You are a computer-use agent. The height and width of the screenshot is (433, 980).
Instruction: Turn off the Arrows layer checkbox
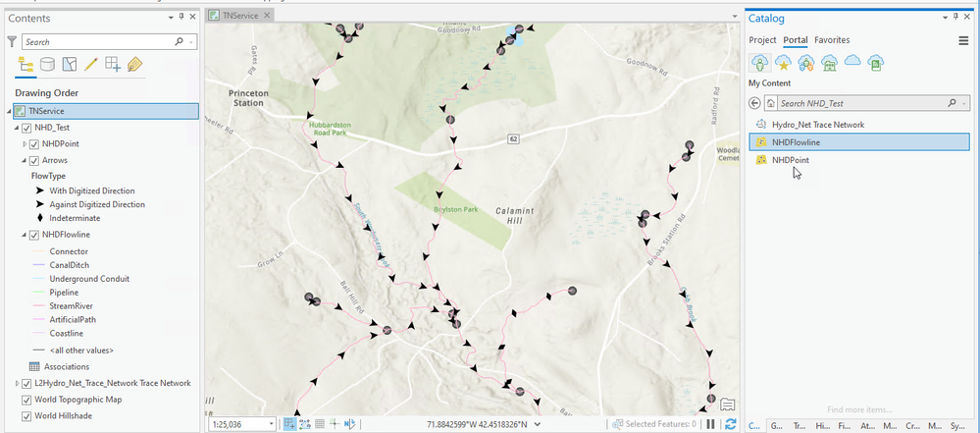(x=34, y=161)
